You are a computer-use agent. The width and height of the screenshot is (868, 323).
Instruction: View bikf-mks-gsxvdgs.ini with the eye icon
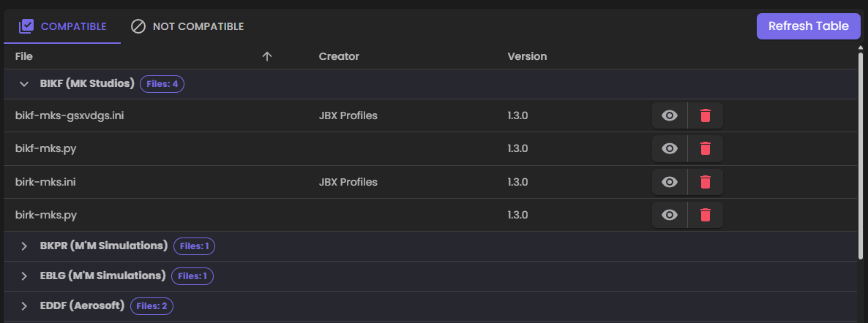(x=670, y=115)
